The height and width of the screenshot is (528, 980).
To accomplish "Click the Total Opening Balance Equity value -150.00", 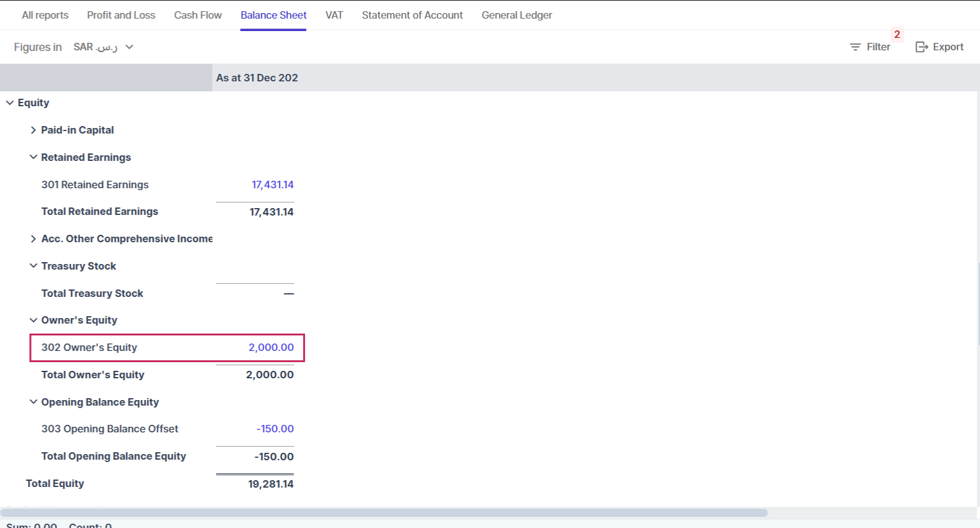I will click(x=274, y=457).
